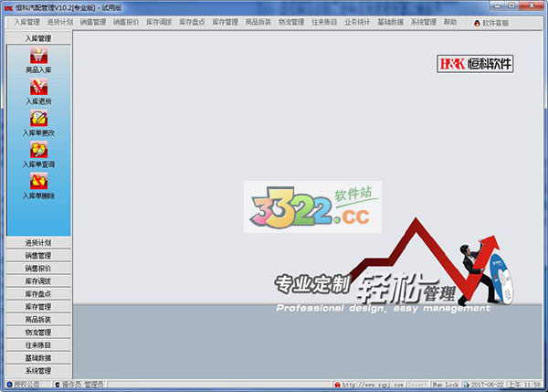Click the Insert indicator in status bar
Image resolution: width=548 pixels, height=392 pixels.
point(417,385)
